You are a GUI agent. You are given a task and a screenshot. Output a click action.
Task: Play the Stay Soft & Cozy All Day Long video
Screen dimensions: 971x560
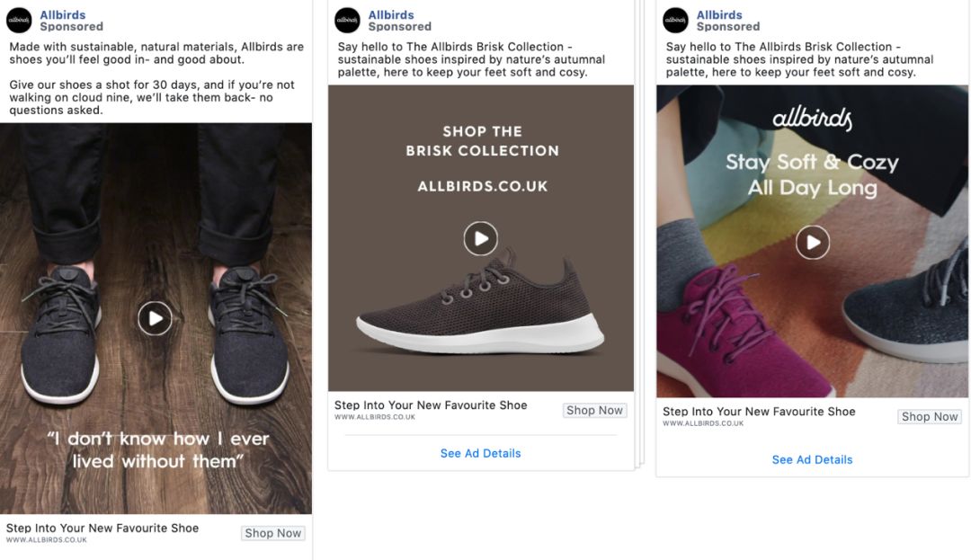(x=813, y=242)
